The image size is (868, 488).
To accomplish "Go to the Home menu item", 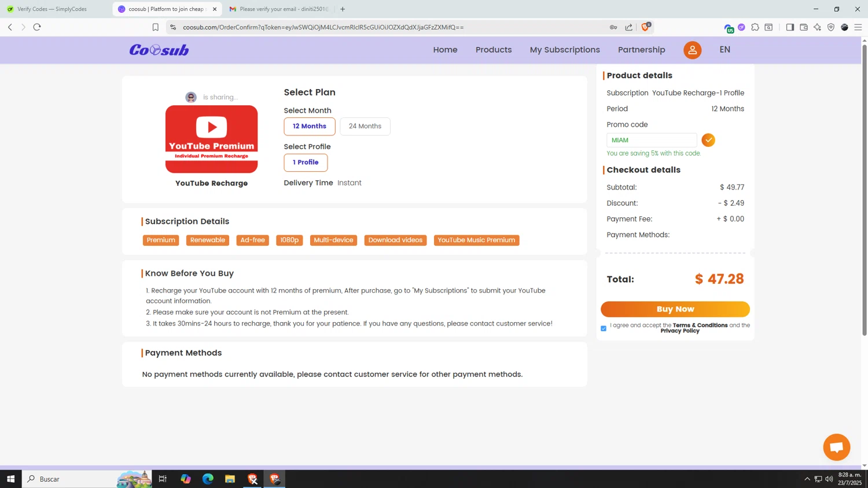I will click(446, 50).
